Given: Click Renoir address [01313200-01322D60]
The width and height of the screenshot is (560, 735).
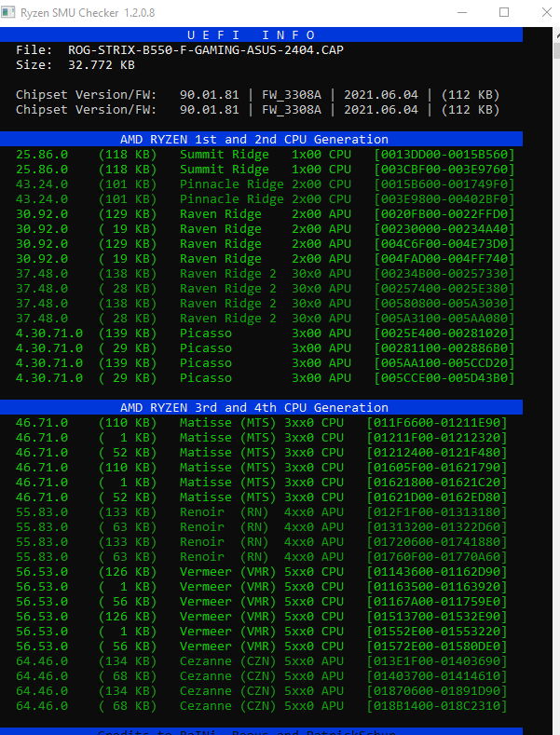Looking at the screenshot, I should 437,527.
